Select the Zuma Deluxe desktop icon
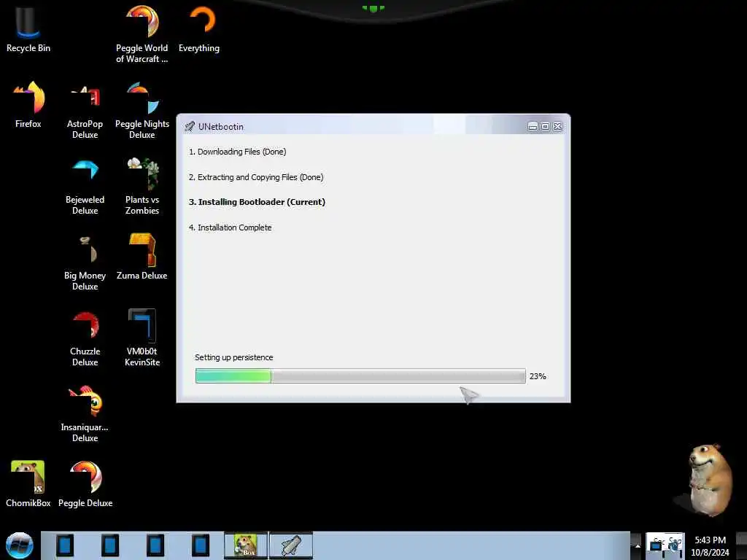The image size is (747, 560). pos(142,257)
